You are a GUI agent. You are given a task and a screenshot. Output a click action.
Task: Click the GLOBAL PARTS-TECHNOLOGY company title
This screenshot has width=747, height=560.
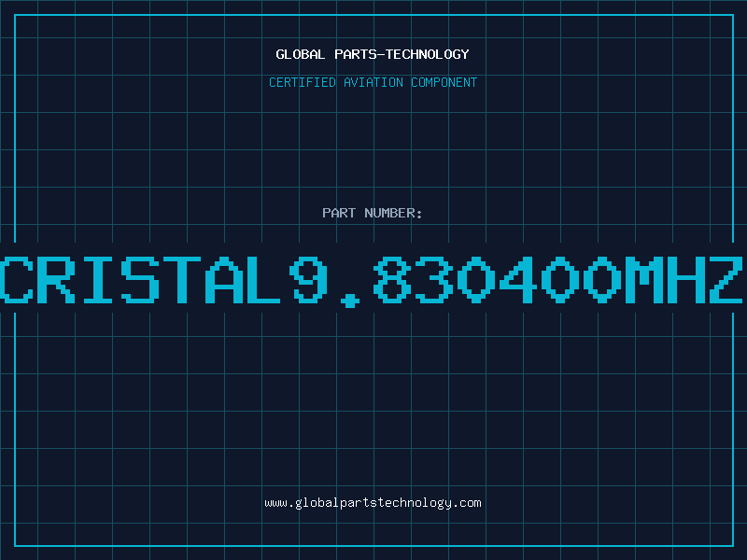click(x=373, y=54)
